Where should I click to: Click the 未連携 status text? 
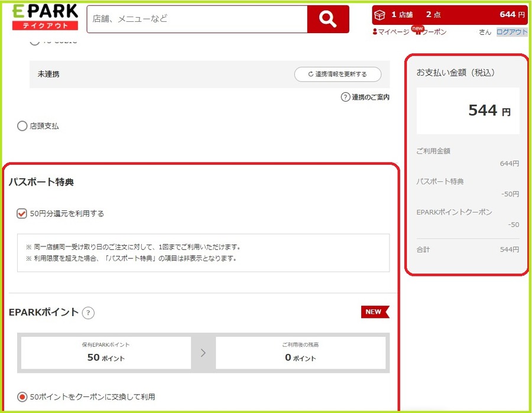point(48,74)
